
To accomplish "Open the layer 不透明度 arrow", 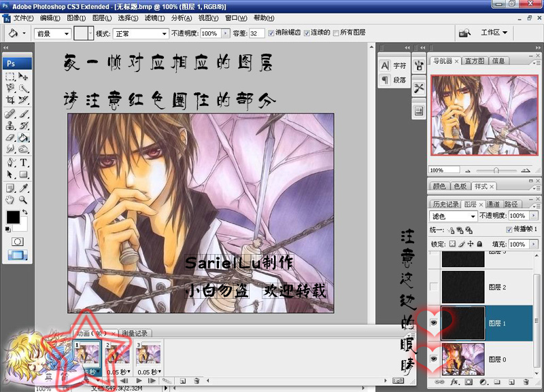I will (534, 215).
